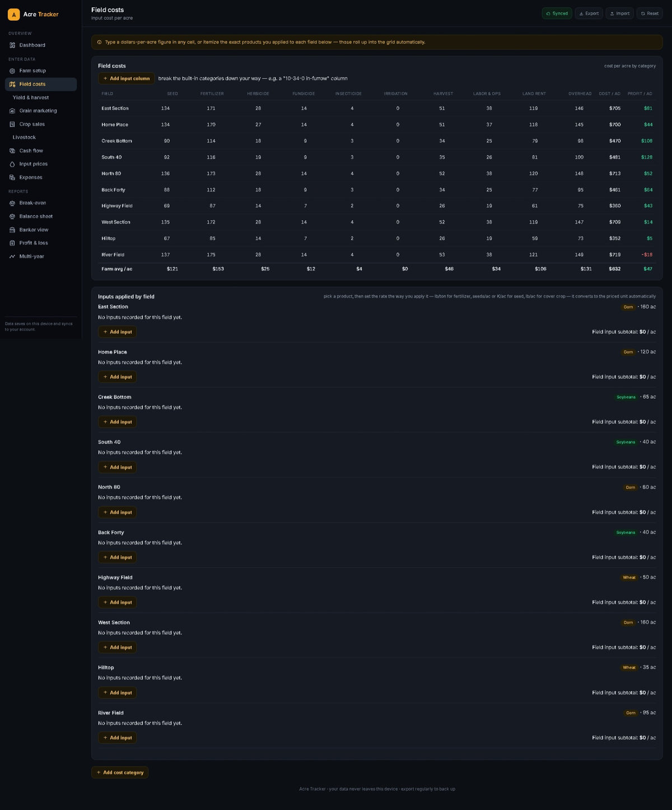This screenshot has width=672, height=810.
Task: Click the Dashboard sidebar icon
Action: point(12,45)
